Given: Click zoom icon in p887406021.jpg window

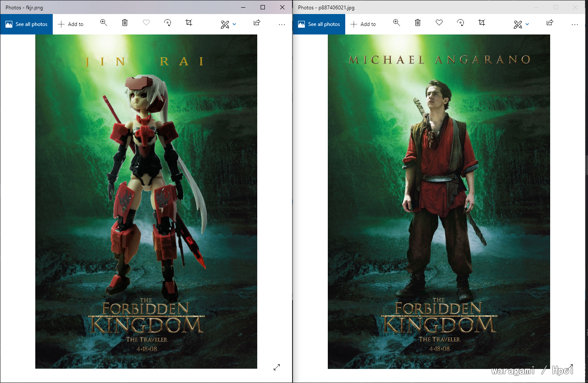Looking at the screenshot, I should [396, 23].
